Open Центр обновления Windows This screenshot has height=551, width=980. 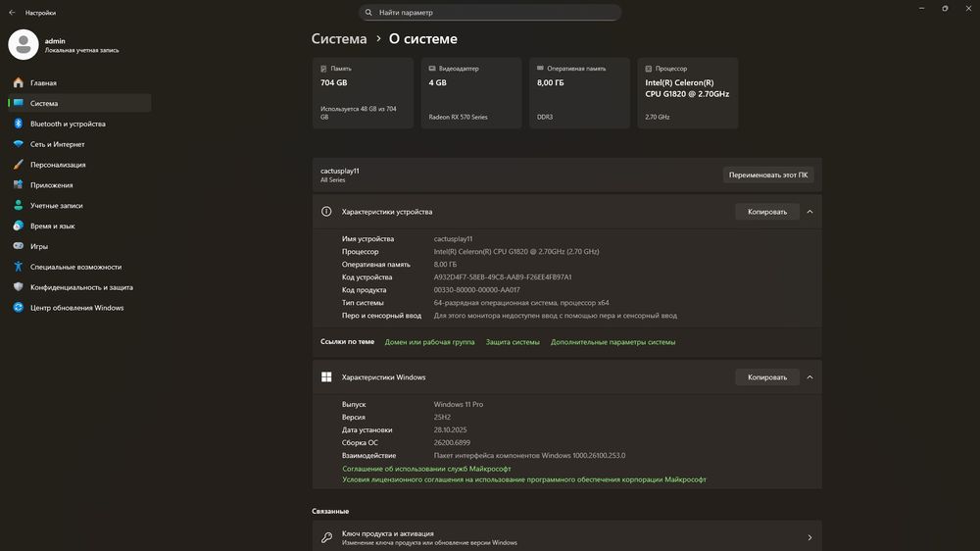[x=76, y=308]
